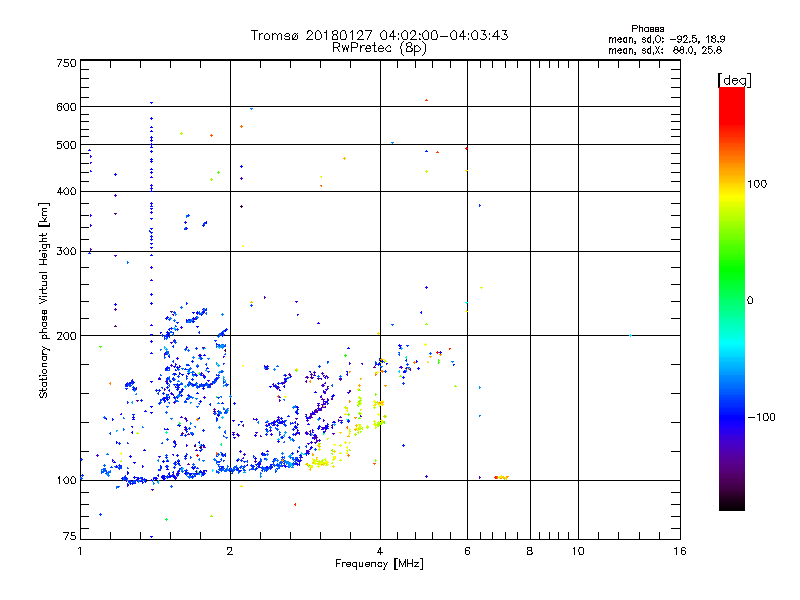
Task: Click the '6' frequency axis tick label
Action: coord(467,551)
